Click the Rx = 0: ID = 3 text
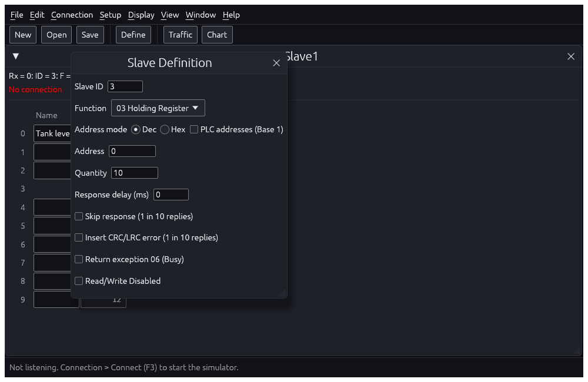Screen dimensions: 588x382 click(x=40, y=76)
